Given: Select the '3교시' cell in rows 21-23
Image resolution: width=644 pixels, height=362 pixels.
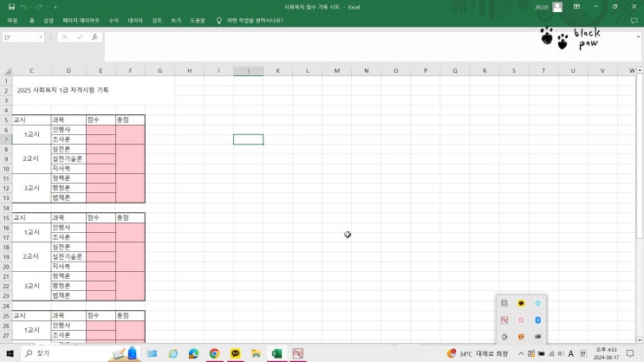Looking at the screenshot, I should click(31, 286).
